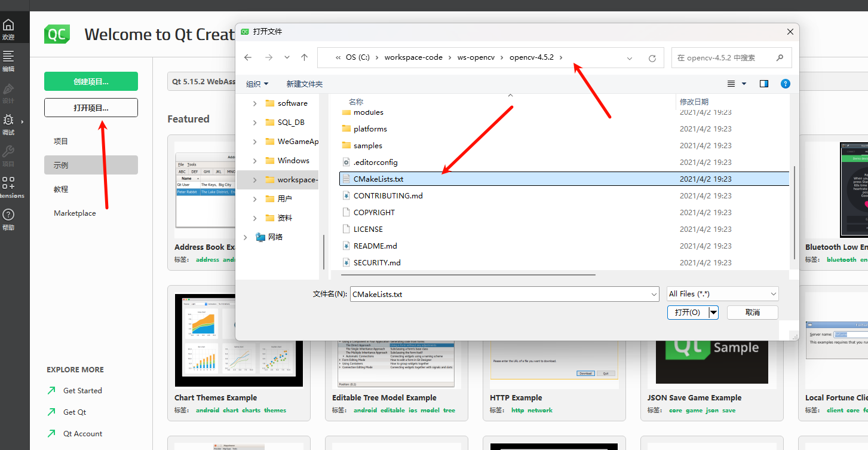The image size is (868, 450).
Task: Click the .editorconfig file icon
Action: pyautogui.click(x=346, y=162)
